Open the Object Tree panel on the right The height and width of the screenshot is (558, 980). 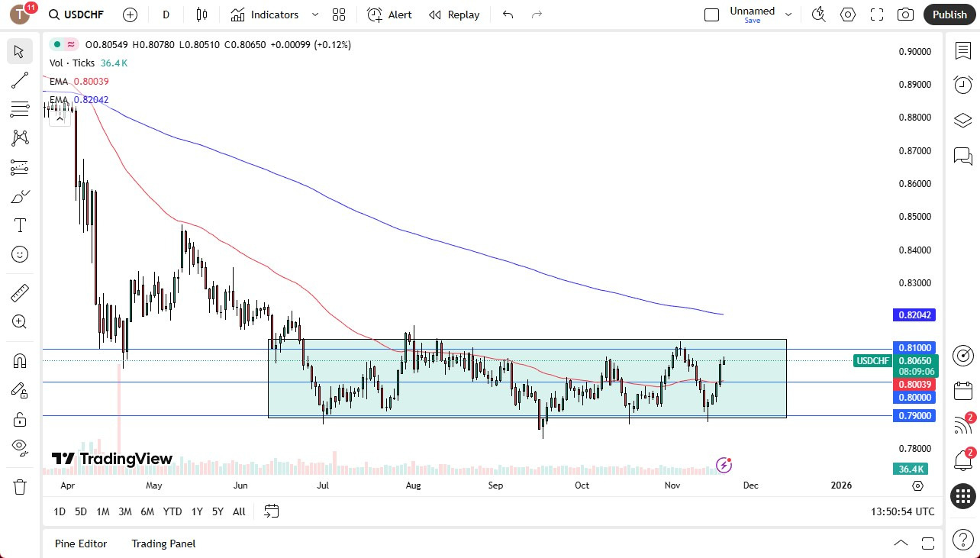click(x=962, y=120)
